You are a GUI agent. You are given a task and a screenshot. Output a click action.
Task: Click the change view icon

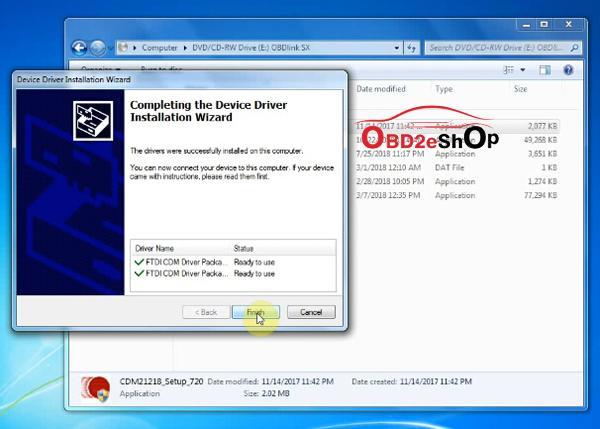tap(509, 70)
